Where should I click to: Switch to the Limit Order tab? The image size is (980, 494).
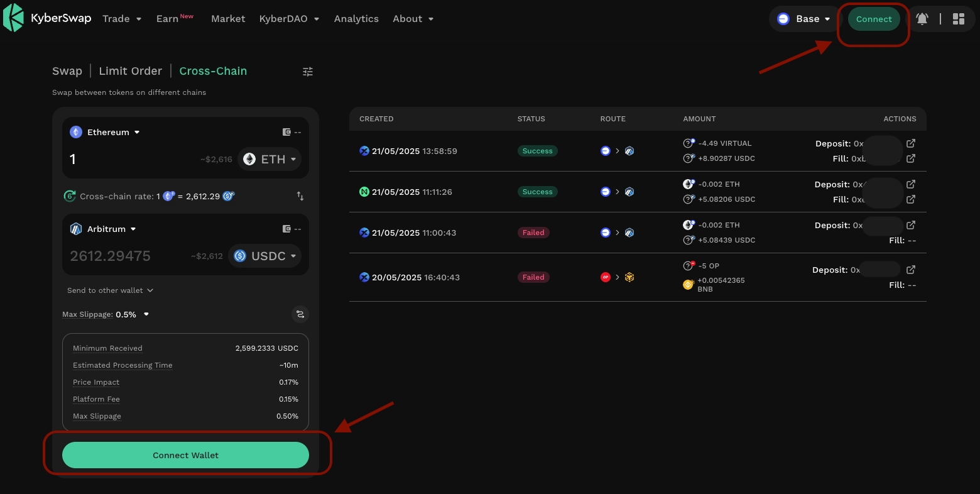click(130, 71)
